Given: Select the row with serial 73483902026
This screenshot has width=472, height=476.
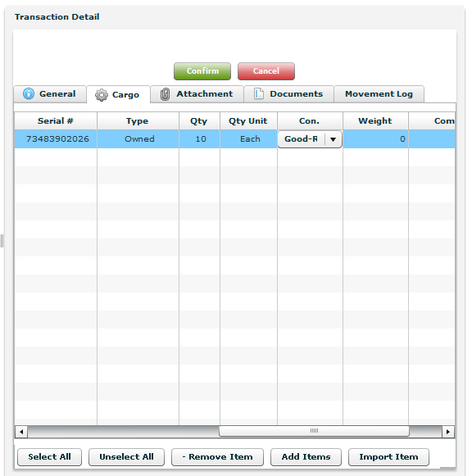Looking at the screenshot, I should pyautogui.click(x=234, y=139).
